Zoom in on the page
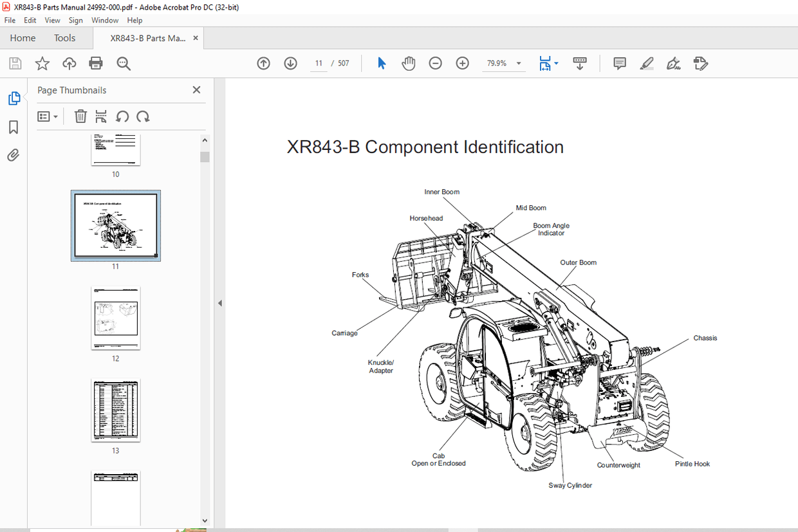798x532 pixels. pyautogui.click(x=462, y=63)
